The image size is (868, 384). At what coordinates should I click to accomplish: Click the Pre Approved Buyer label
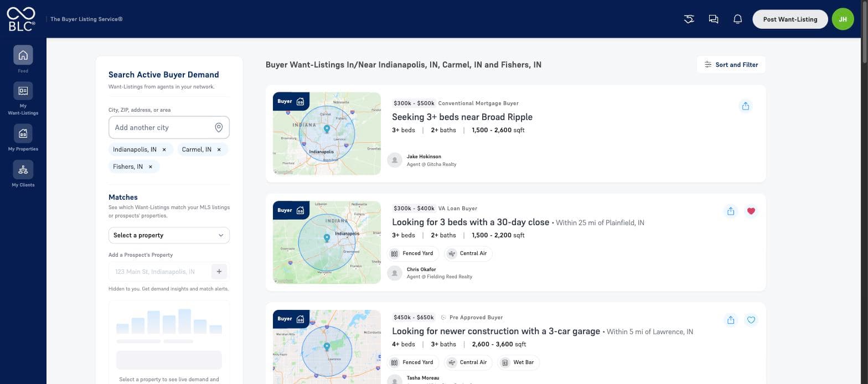tap(476, 317)
